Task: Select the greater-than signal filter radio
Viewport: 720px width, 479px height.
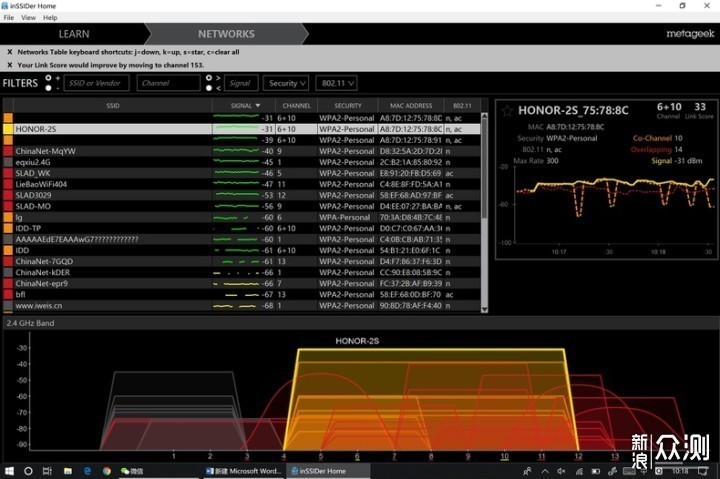Action: (x=209, y=78)
